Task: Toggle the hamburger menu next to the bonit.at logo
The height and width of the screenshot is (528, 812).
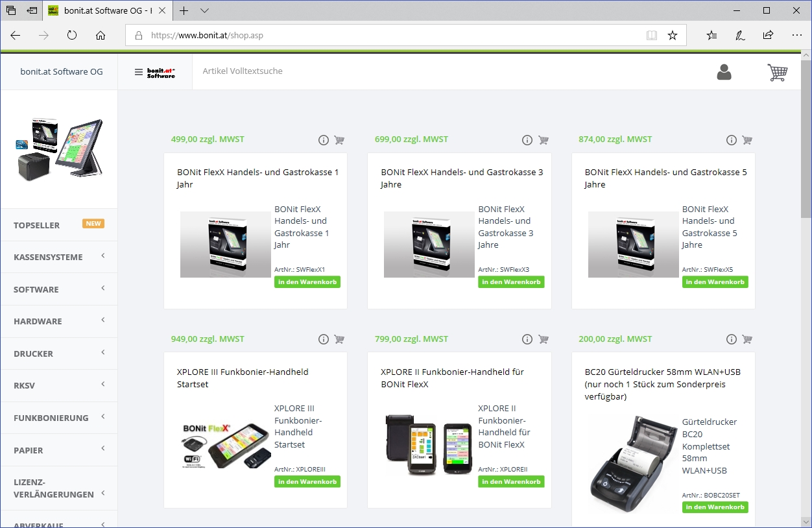Action: tap(138, 72)
